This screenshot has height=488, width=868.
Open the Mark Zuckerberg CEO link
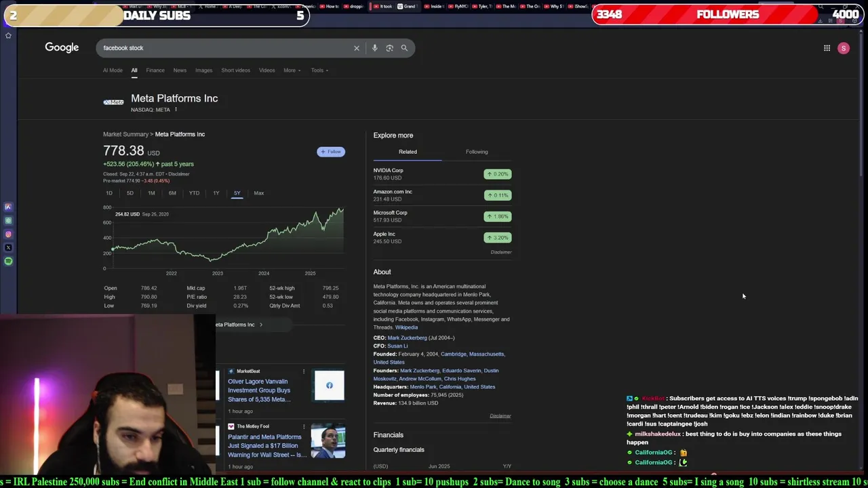[407, 338]
